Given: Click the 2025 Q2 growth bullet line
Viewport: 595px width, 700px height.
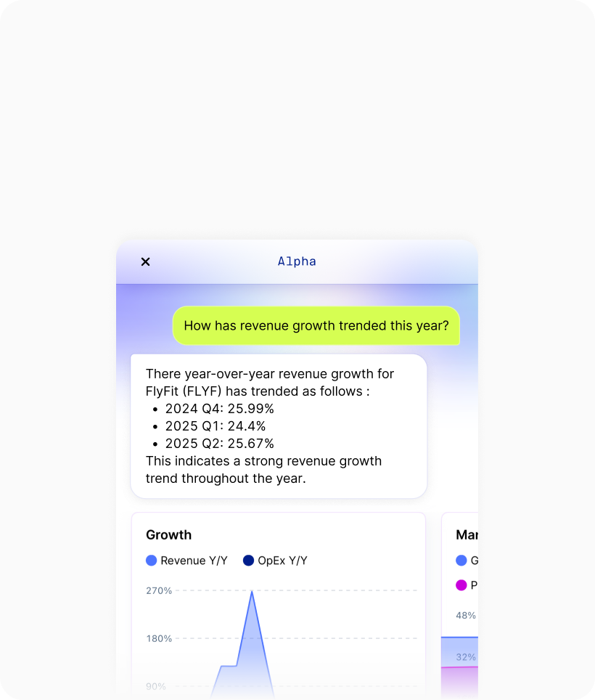Looking at the screenshot, I should click(x=219, y=444).
